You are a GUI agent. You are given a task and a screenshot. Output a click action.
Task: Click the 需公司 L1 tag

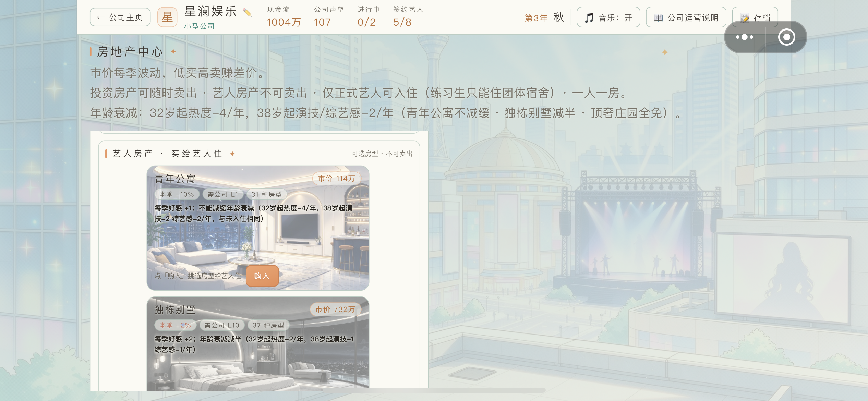pos(223,194)
